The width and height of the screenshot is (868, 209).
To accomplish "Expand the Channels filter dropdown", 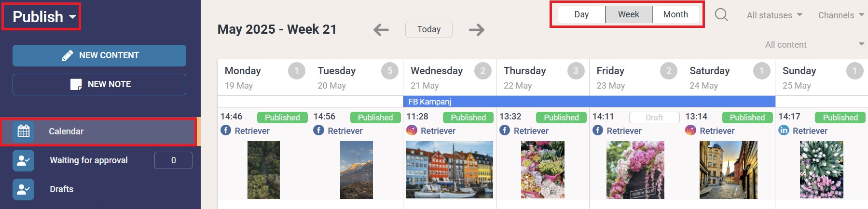I will [841, 15].
